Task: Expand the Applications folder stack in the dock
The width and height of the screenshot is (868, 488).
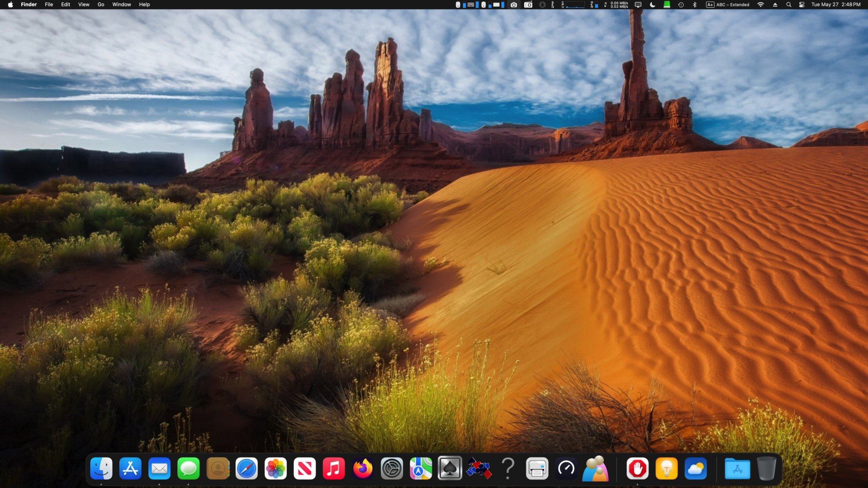Action: 737,468
